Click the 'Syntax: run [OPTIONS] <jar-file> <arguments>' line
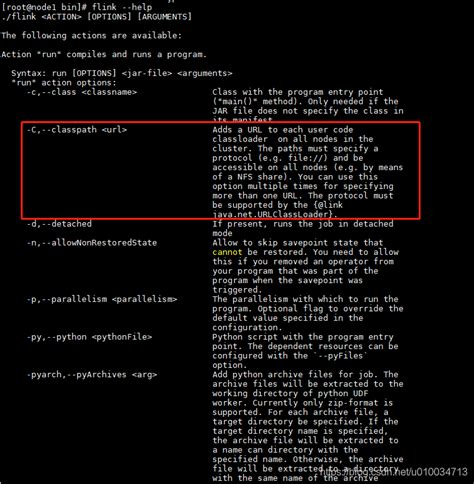Viewport: 474px width, 484px height. tap(122, 73)
